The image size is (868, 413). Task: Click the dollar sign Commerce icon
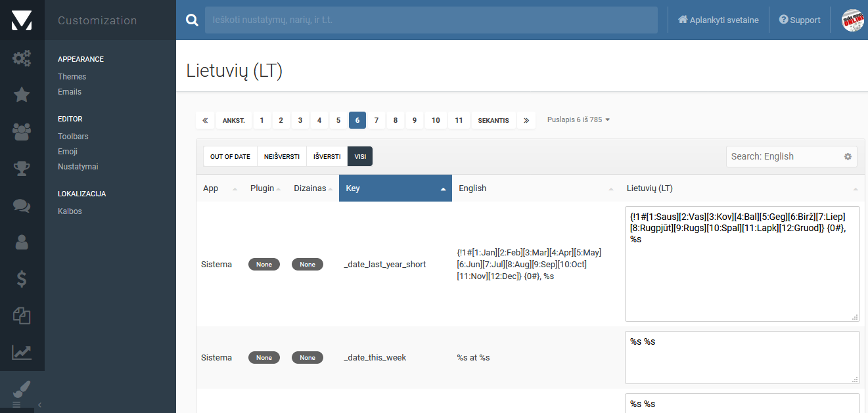(22, 279)
